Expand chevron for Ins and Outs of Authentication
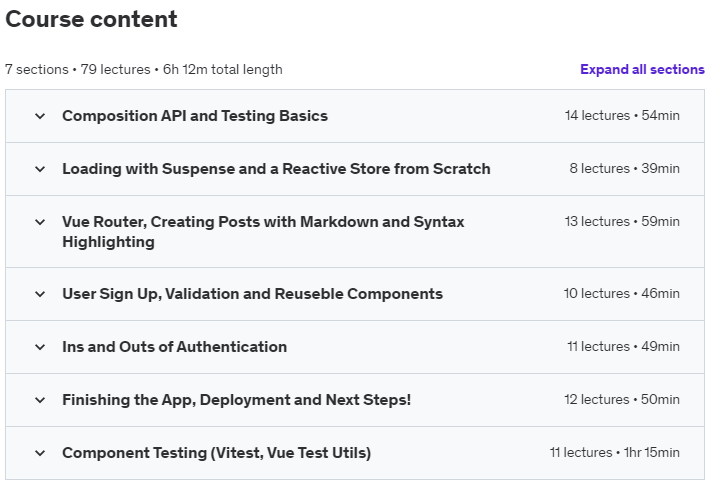This screenshot has height=480, width=705. point(40,347)
